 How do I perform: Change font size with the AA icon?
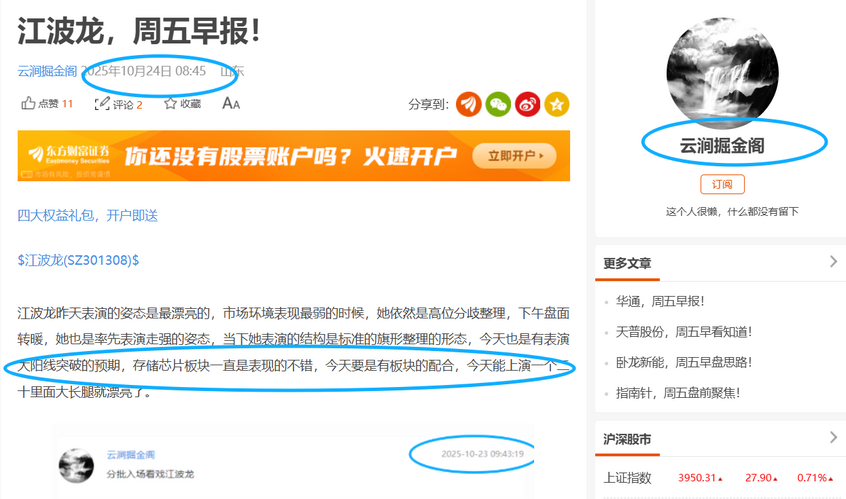click(x=231, y=103)
